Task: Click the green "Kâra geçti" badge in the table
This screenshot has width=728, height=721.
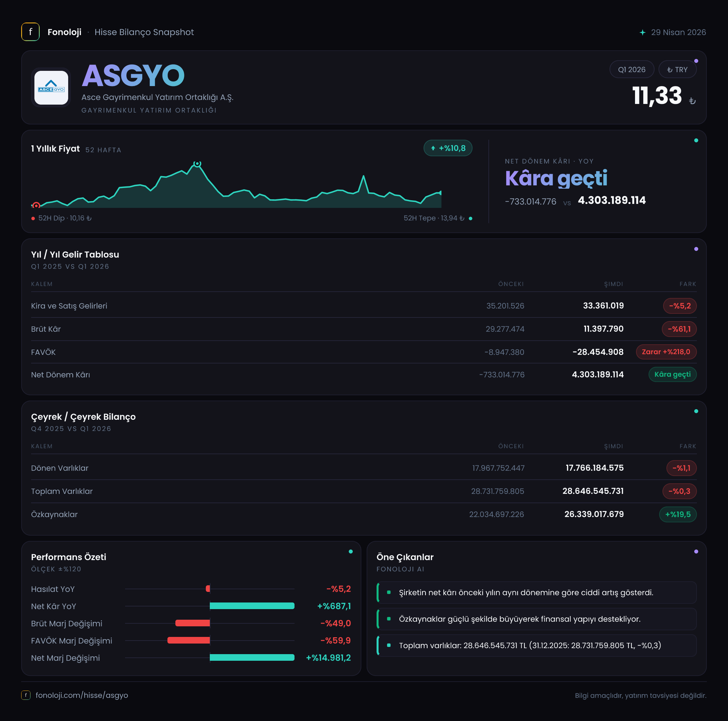Action: (x=673, y=375)
